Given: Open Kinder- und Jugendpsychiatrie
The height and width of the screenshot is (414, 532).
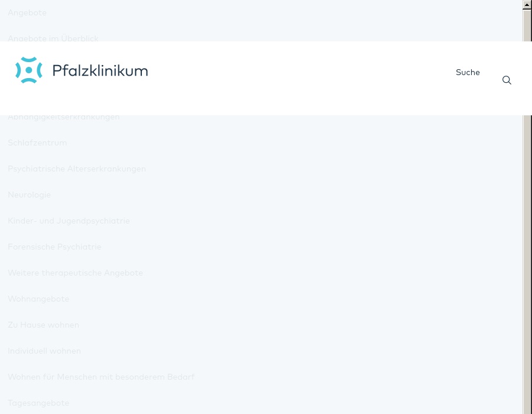Looking at the screenshot, I should click(x=69, y=221).
